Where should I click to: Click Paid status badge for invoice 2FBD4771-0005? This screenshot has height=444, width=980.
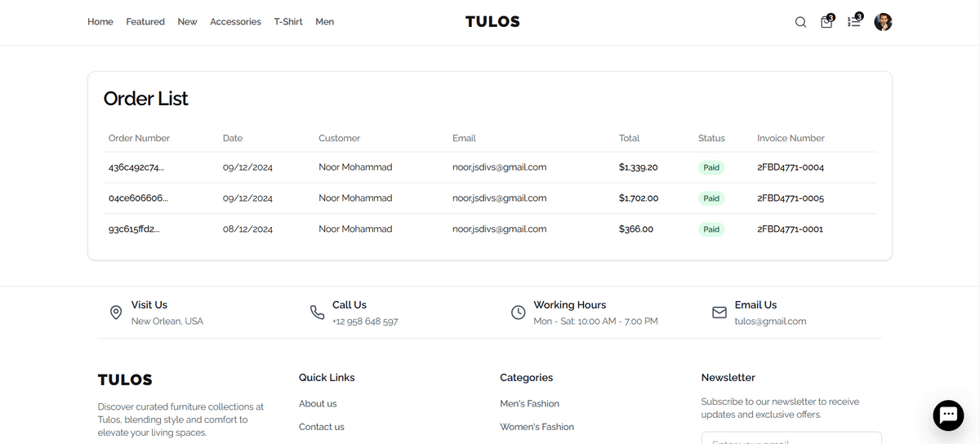pos(711,198)
